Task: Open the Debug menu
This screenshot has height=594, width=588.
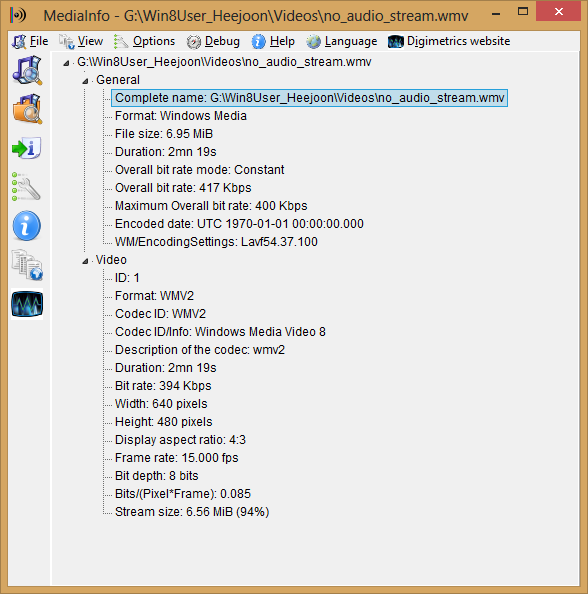Action: tap(222, 41)
